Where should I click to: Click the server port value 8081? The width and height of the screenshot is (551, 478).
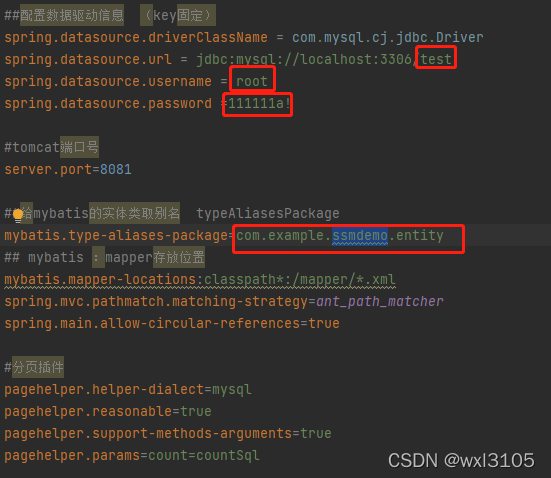116,169
